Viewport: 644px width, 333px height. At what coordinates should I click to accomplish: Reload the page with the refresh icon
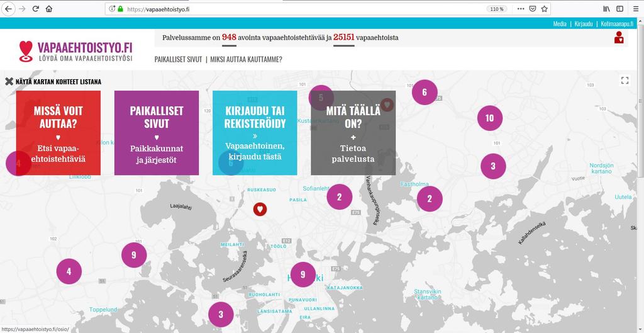[36, 9]
